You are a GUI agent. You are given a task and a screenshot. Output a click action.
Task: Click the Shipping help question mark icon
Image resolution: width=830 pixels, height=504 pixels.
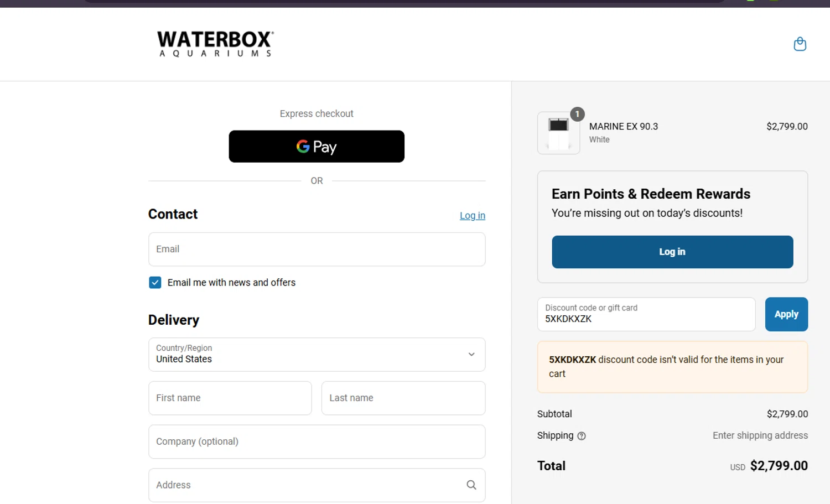tap(582, 436)
